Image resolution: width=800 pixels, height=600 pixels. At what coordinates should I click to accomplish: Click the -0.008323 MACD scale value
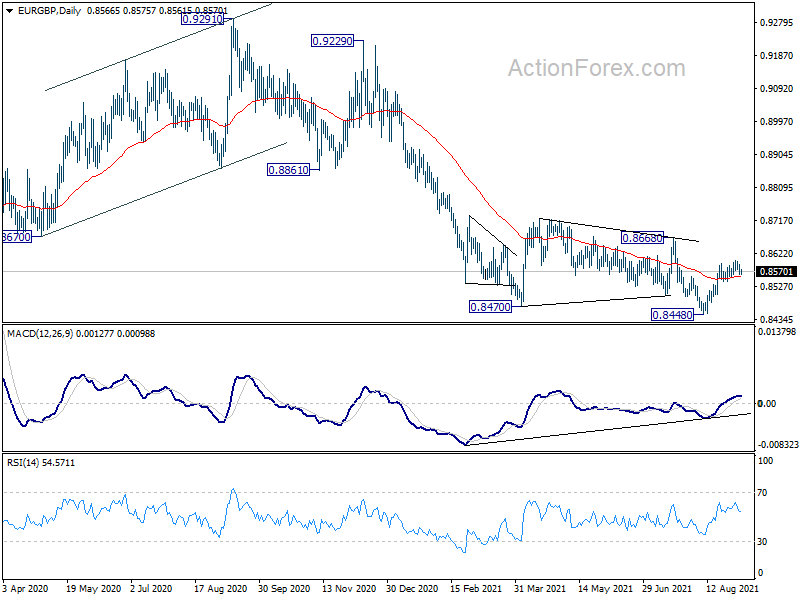778,445
